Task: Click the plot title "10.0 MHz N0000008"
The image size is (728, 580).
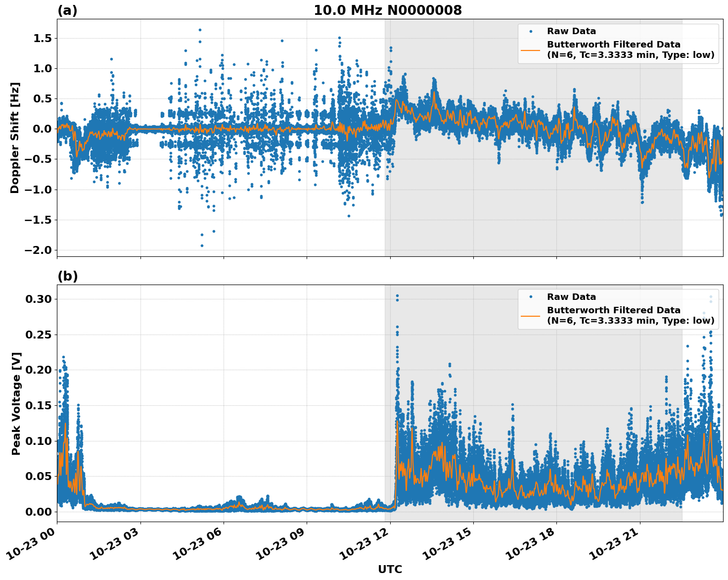Action: (387, 10)
